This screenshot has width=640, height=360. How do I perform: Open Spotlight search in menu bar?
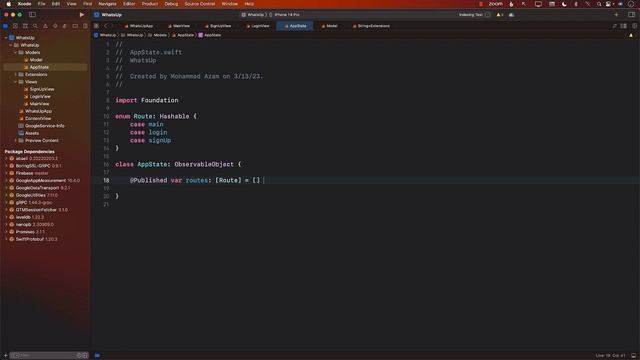599,4
